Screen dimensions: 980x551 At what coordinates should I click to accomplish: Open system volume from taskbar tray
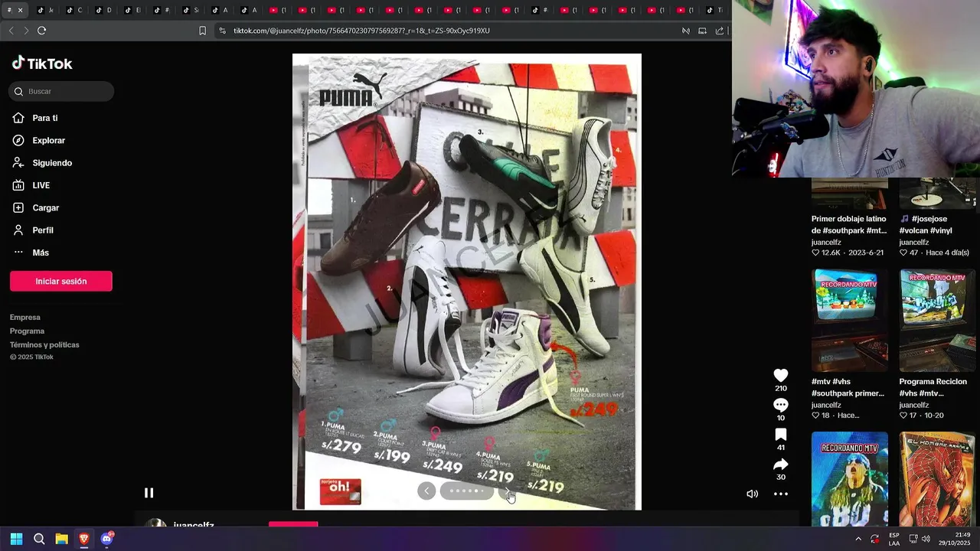pyautogui.click(x=926, y=540)
